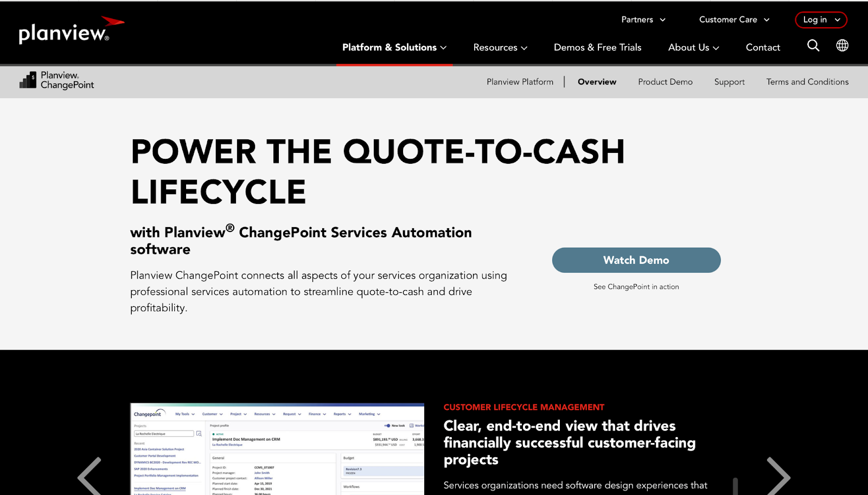This screenshot has width=868, height=495.
Task: Click the La Rochelle Electrique project search field
Action: 164,434
